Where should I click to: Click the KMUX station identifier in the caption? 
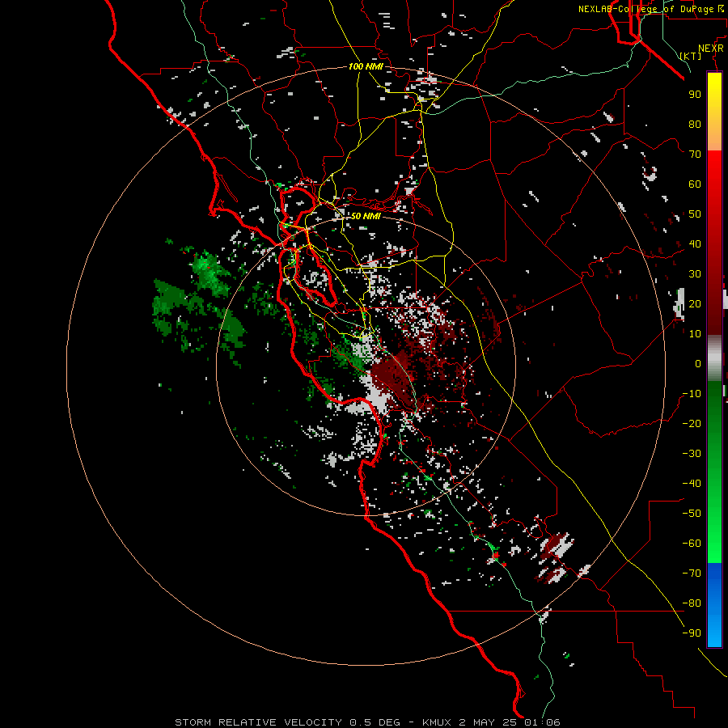438,722
